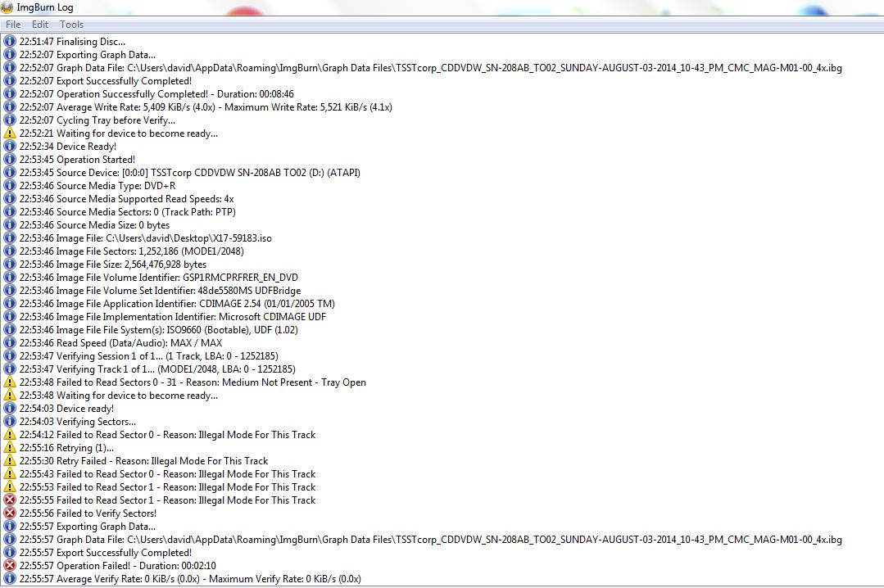884x588 pixels.
Task: Click error icon beside 'Operation Failed!' line
Action: 10,565
